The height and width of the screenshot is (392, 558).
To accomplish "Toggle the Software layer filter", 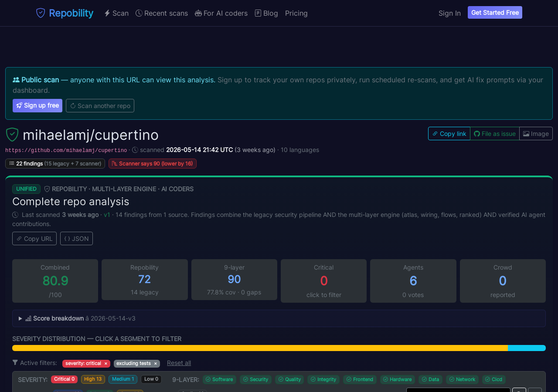I will point(219,379).
